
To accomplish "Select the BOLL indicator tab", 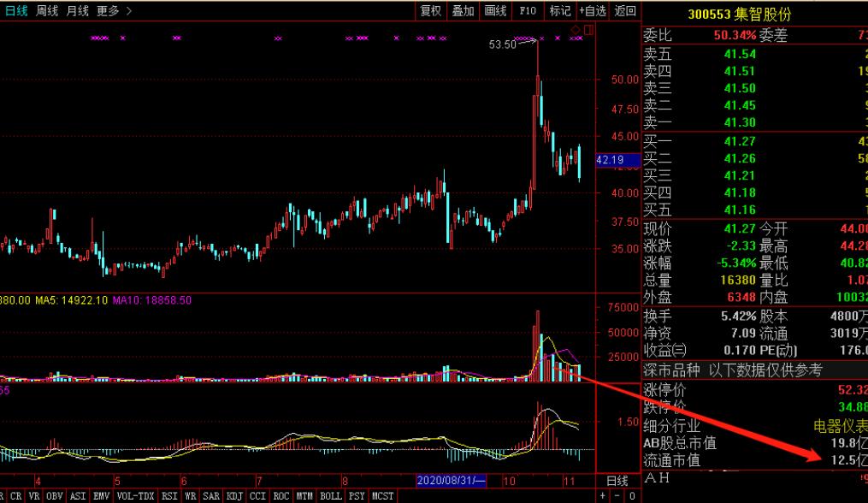I will (x=331, y=496).
